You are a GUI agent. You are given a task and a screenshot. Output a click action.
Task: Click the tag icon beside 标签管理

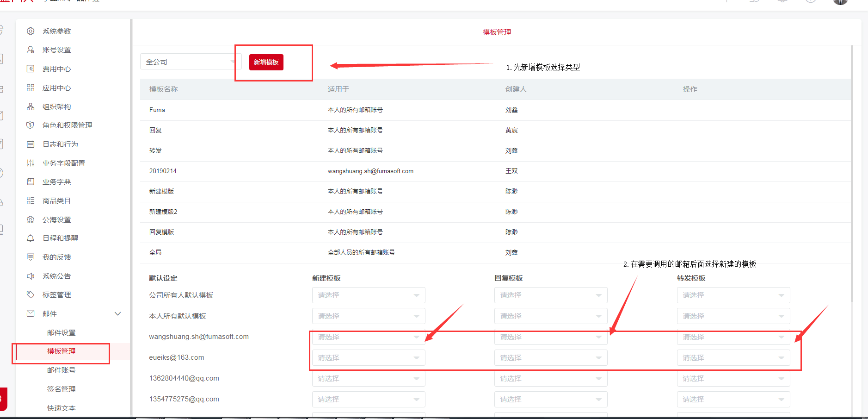tap(31, 294)
